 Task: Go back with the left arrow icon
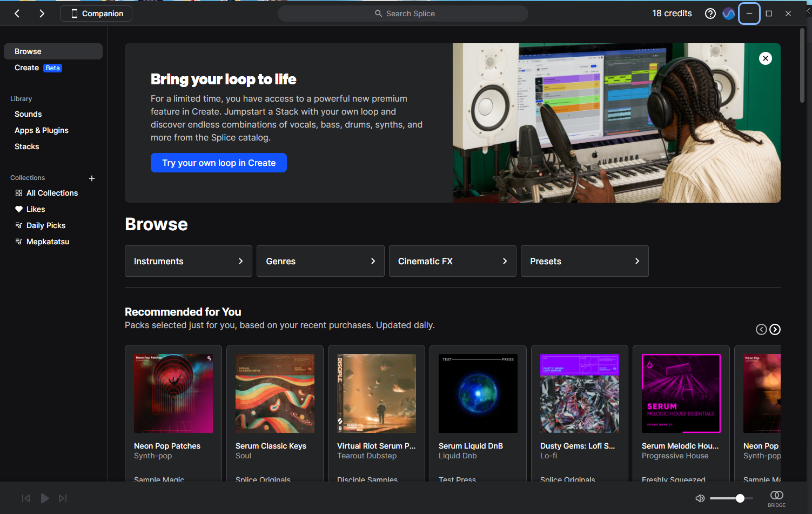click(17, 14)
